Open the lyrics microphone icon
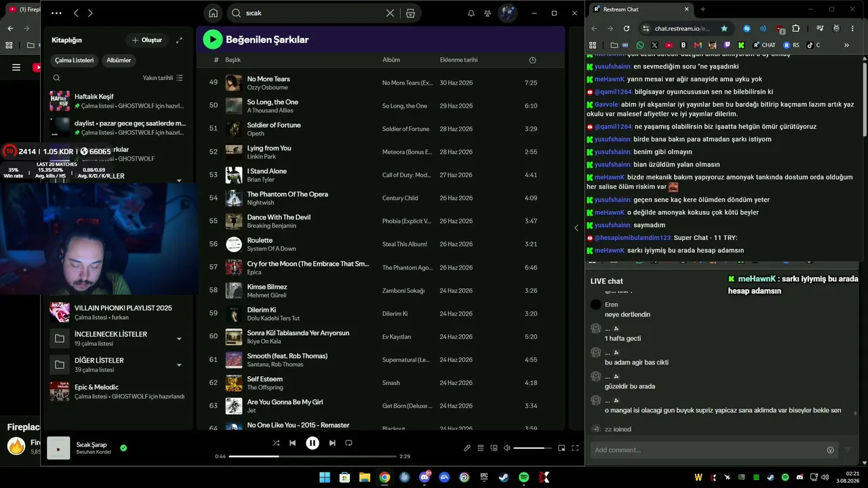This screenshot has height=488, width=868. coord(467,448)
